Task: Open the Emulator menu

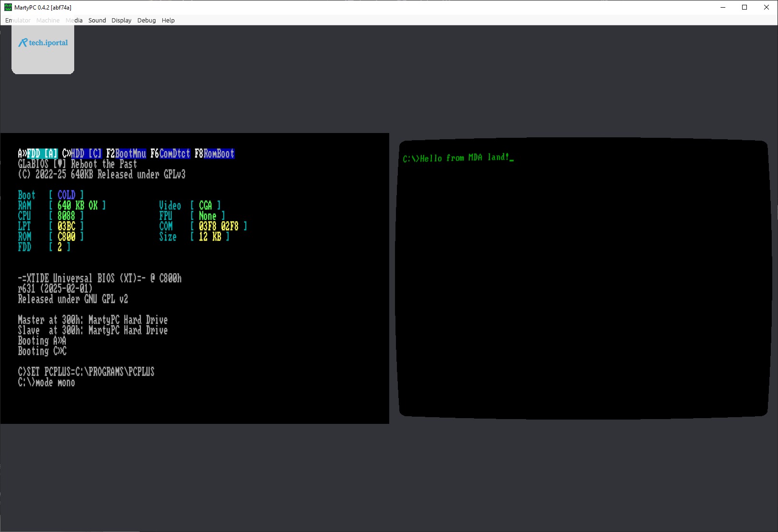Action: click(18, 20)
